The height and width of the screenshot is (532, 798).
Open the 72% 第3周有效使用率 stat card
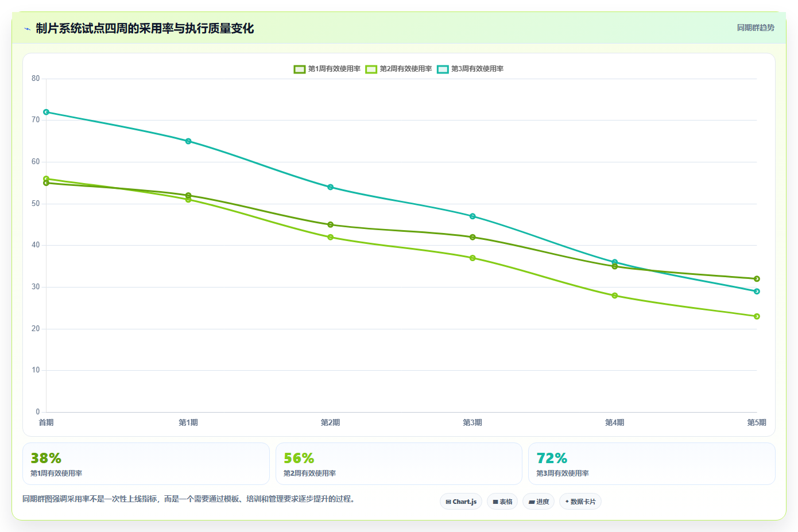[x=652, y=464]
